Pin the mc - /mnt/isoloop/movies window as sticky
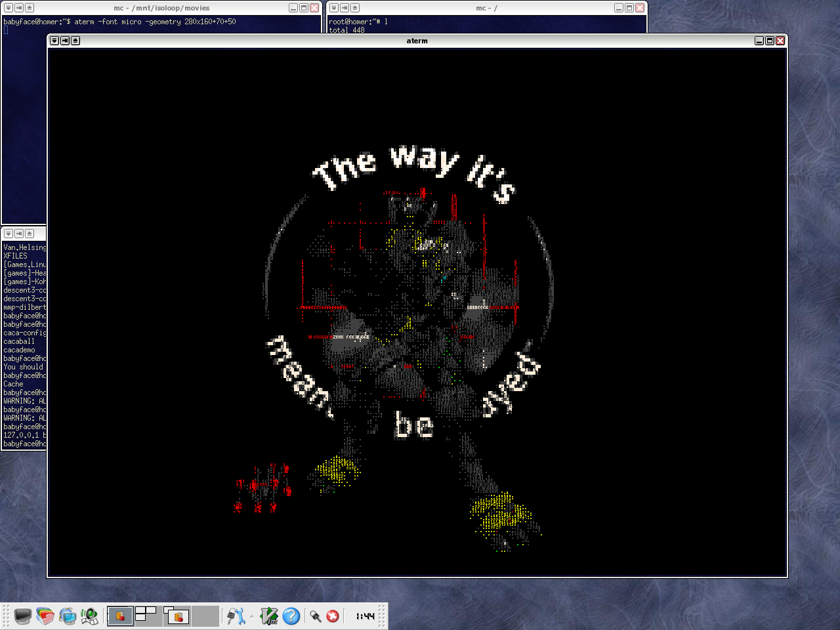The image size is (840, 630). click(19, 8)
